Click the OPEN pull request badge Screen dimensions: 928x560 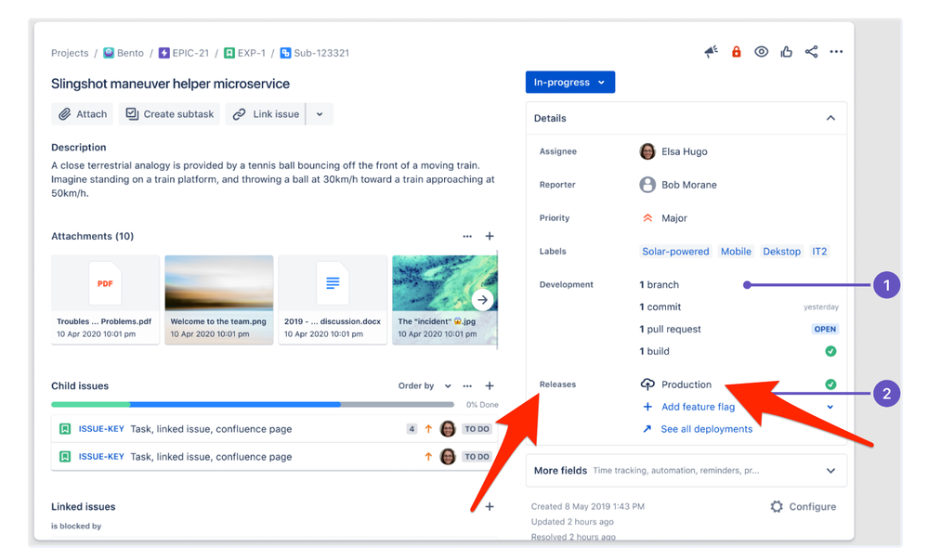coord(825,329)
